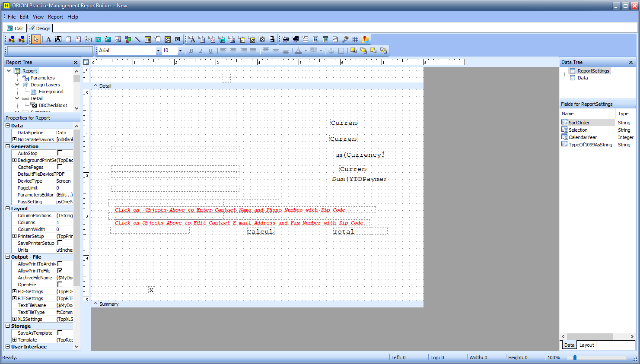Collapse the Design Layers tree node
The height and width of the screenshot is (364, 640).
click(17, 85)
